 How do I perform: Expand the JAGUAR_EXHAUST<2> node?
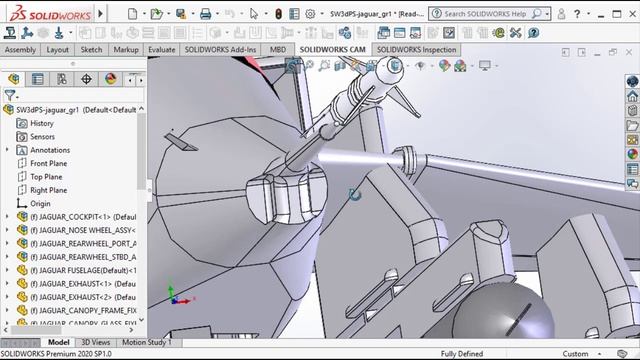click(x=7, y=297)
